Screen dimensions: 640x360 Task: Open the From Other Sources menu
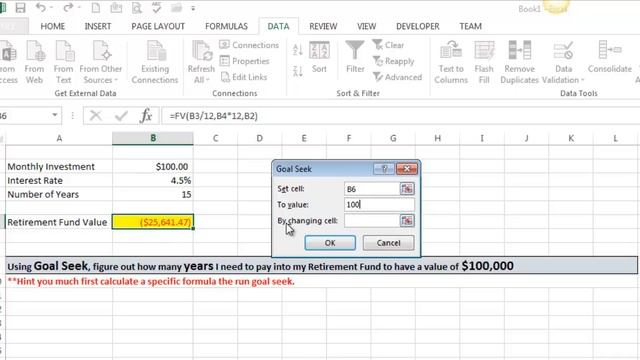[100, 62]
